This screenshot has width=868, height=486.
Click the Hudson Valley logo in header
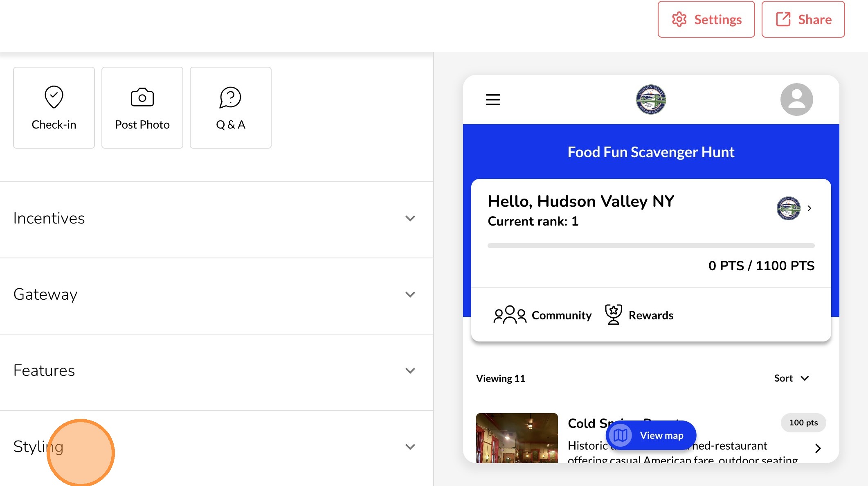(x=651, y=99)
